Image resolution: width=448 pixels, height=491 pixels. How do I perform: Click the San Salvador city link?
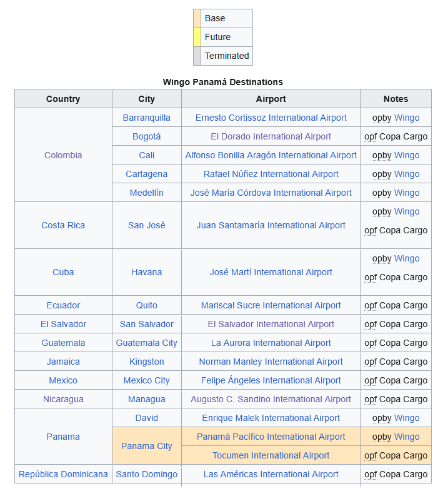pos(146,324)
